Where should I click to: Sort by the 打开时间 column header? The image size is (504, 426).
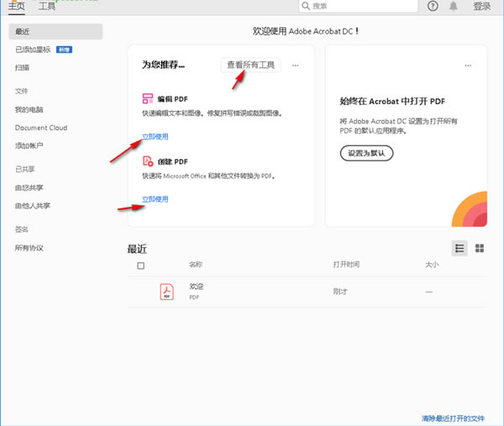(346, 265)
